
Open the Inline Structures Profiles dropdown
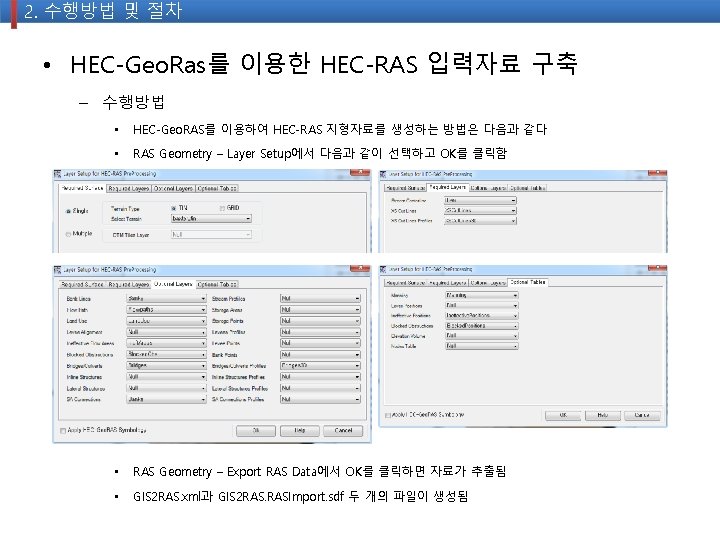(320, 377)
